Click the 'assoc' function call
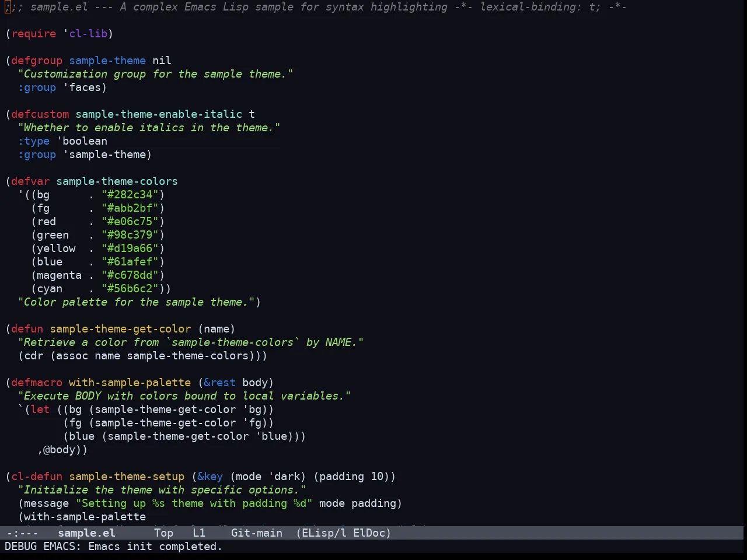Viewport: 747px width, 560px height. (72, 356)
